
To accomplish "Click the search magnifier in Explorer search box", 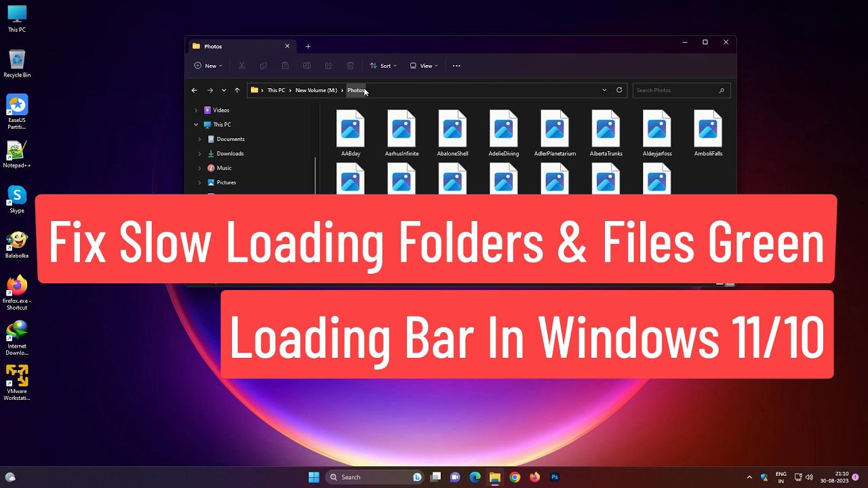I will [x=722, y=90].
